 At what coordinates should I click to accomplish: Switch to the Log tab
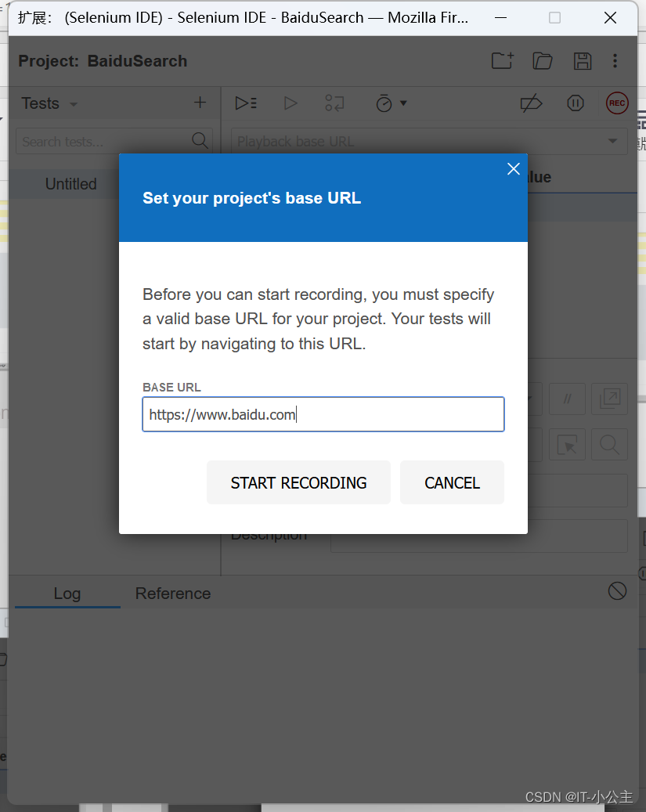point(67,594)
